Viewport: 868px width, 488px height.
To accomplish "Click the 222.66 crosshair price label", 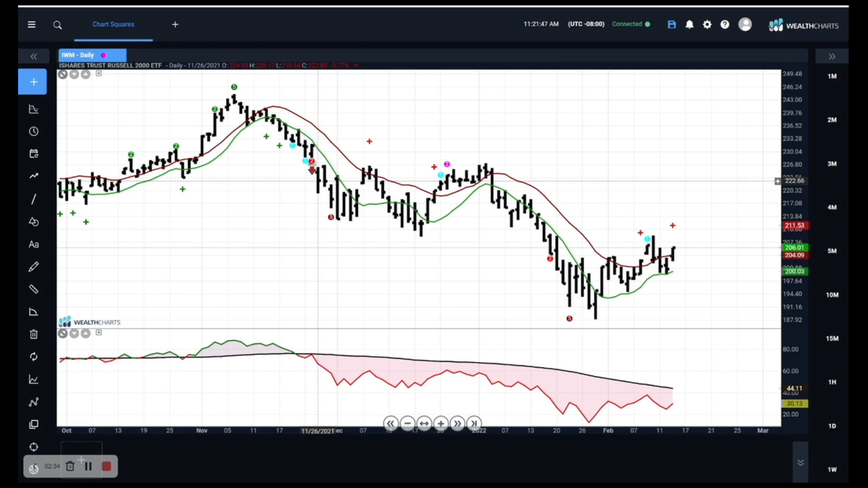I will click(794, 181).
